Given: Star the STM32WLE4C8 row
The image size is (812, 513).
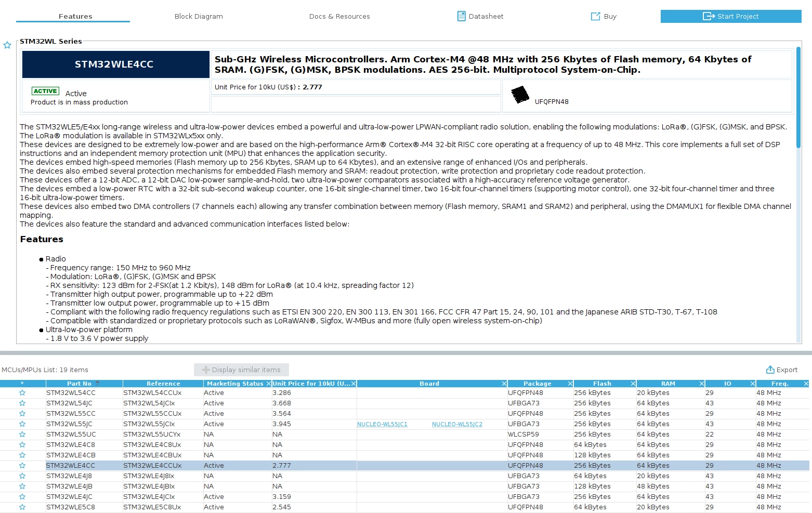Looking at the screenshot, I should pos(22,445).
